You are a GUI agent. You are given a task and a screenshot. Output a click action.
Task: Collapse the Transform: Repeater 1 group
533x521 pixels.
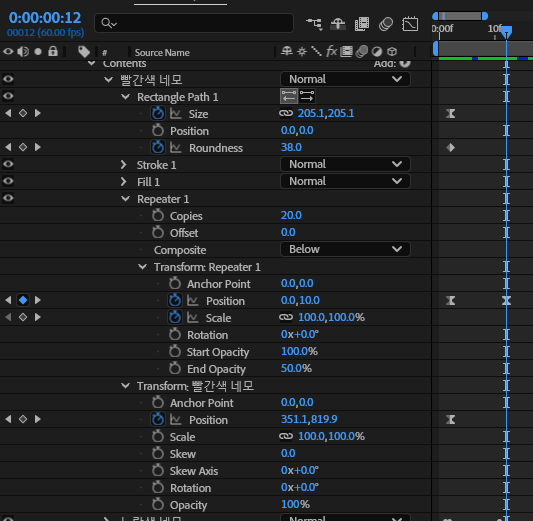pos(142,267)
